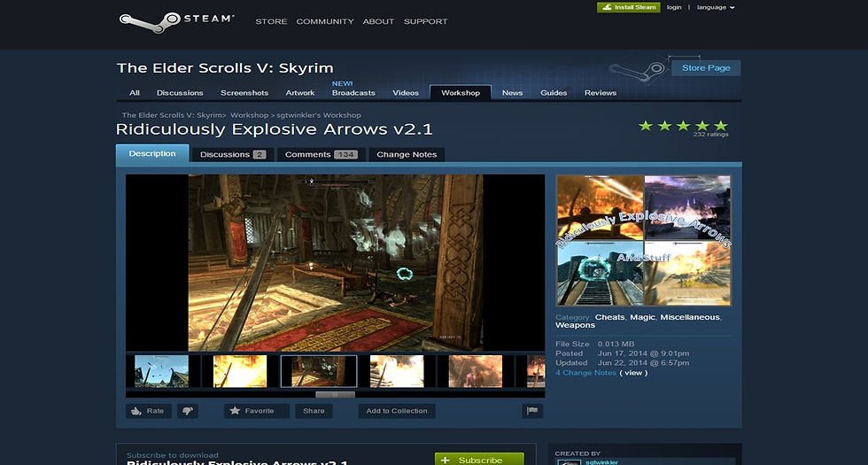
Task: Select the fourth bright explosion thumbnail
Action: (397, 371)
